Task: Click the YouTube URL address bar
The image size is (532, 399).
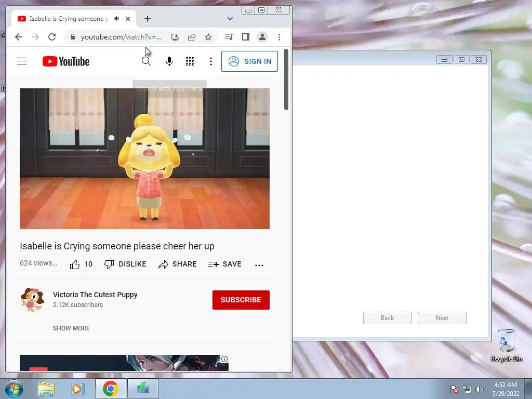Action: tap(121, 37)
